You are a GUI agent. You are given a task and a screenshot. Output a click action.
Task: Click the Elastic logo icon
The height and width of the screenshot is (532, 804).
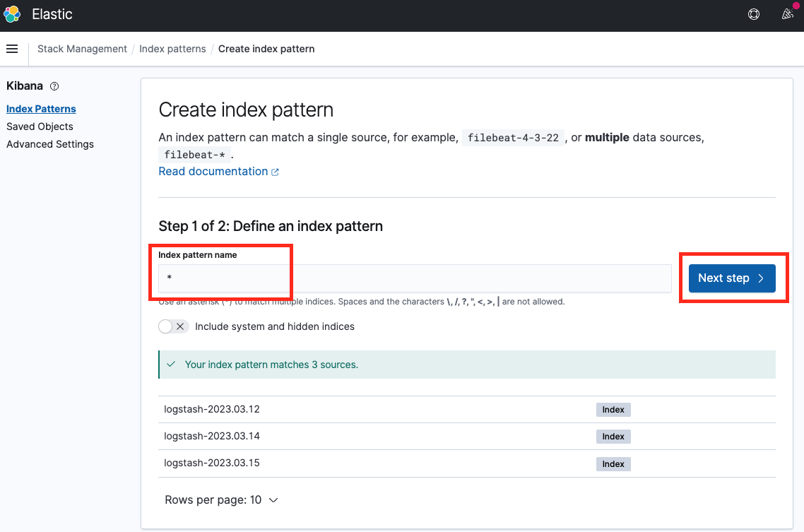click(12, 14)
